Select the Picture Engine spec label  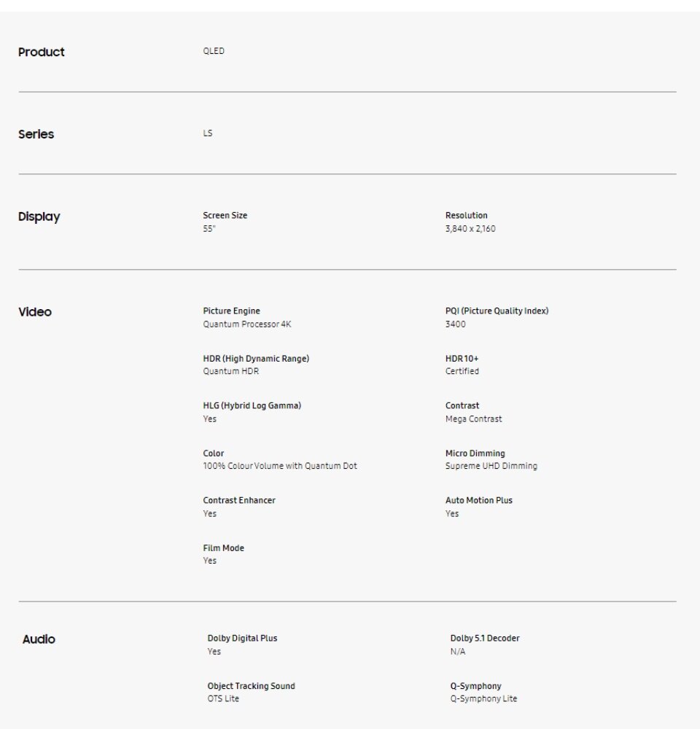pyautogui.click(x=232, y=311)
